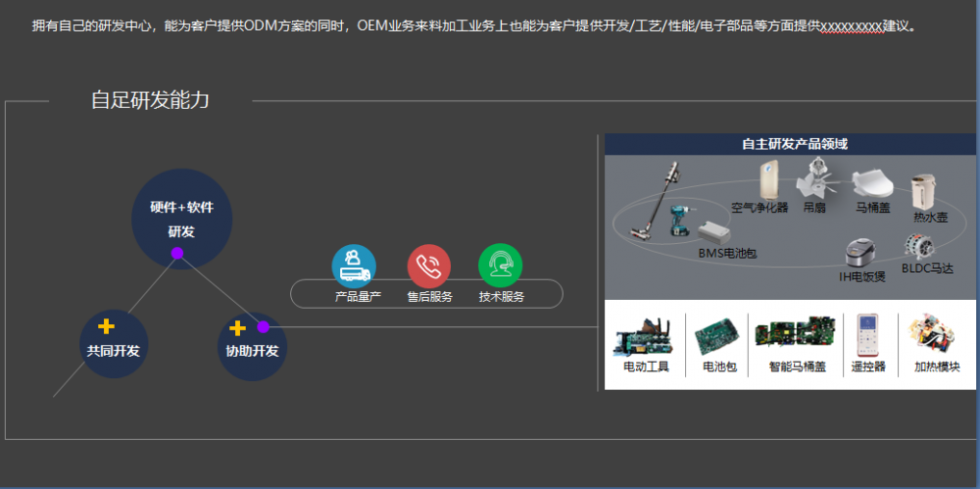Screen dimensions: 980x489
Task: Select the 电动工具 circuit board image
Action: click(644, 336)
